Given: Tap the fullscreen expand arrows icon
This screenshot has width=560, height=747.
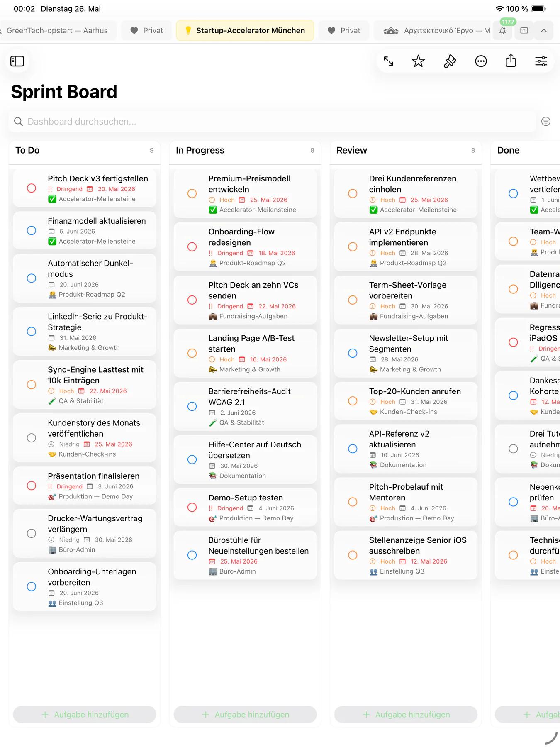Looking at the screenshot, I should pos(388,61).
